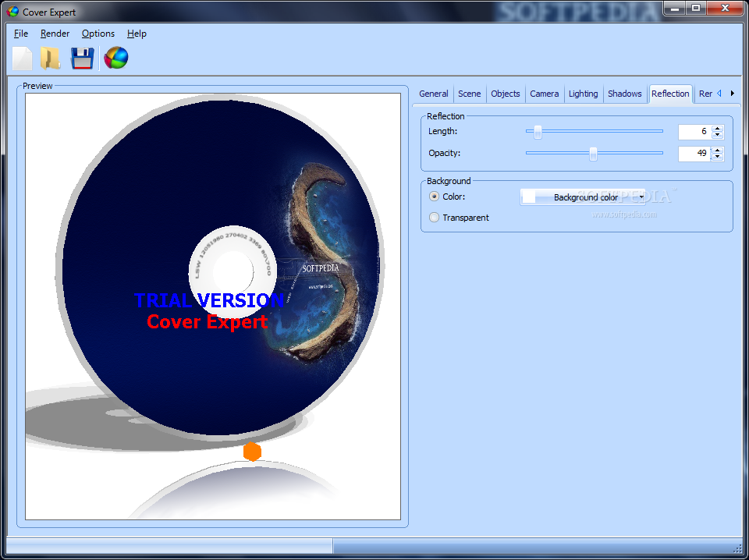749x560 pixels.
Task: Switch to the Camera tab
Action: coord(544,94)
